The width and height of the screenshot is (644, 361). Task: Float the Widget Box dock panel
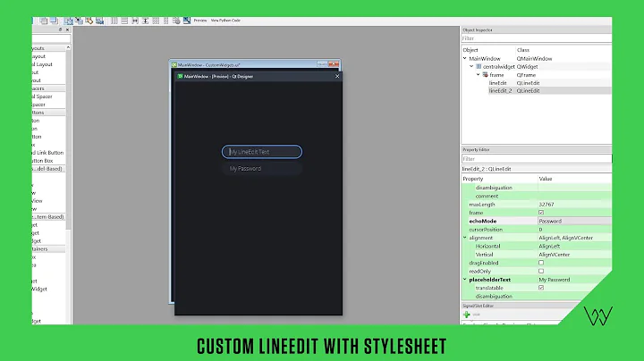tap(61, 29)
